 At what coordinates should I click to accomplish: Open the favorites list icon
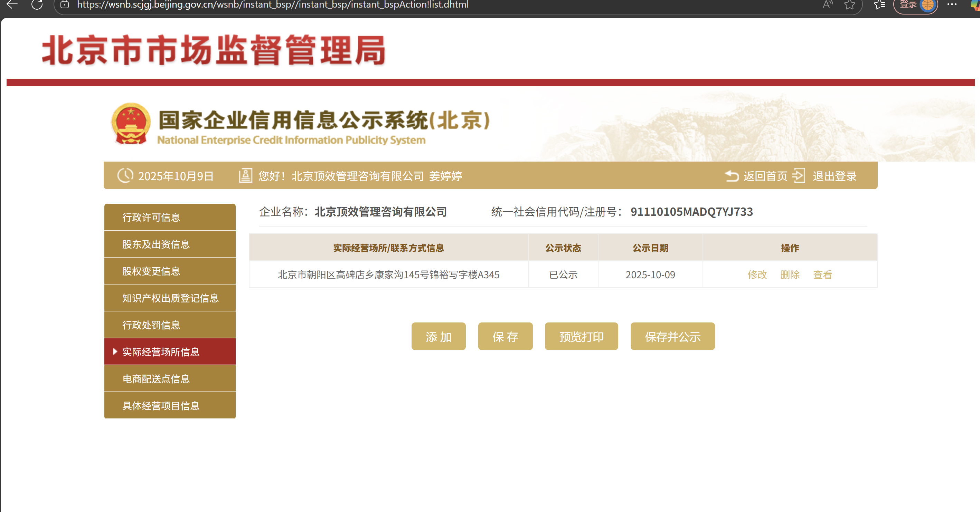pyautogui.click(x=879, y=4)
